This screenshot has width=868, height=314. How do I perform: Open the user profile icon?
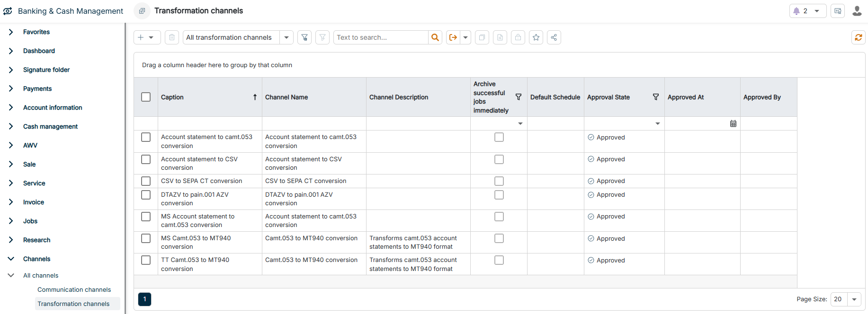pos(857,11)
